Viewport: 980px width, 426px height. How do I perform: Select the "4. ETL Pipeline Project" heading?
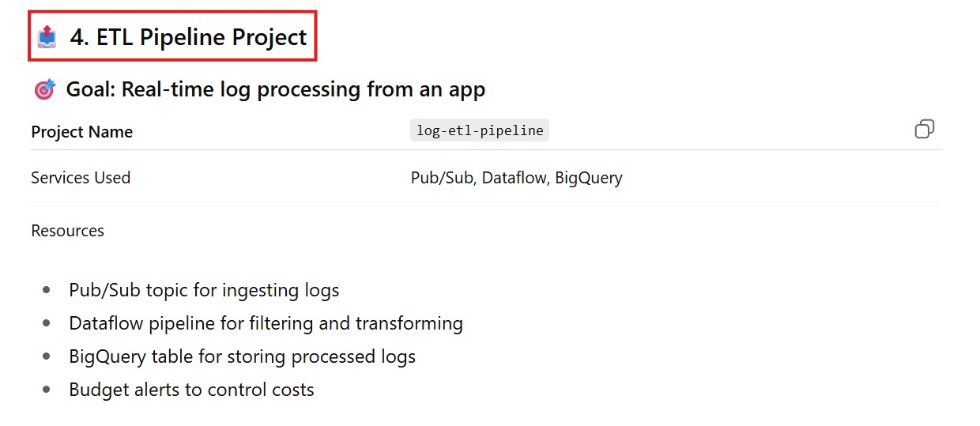coord(188,37)
